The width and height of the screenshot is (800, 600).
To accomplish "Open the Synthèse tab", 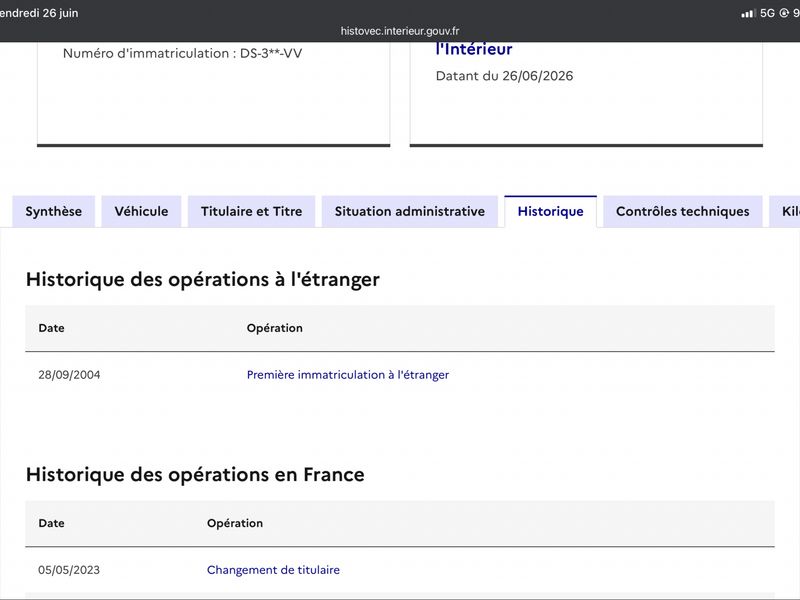I will pos(54,211).
